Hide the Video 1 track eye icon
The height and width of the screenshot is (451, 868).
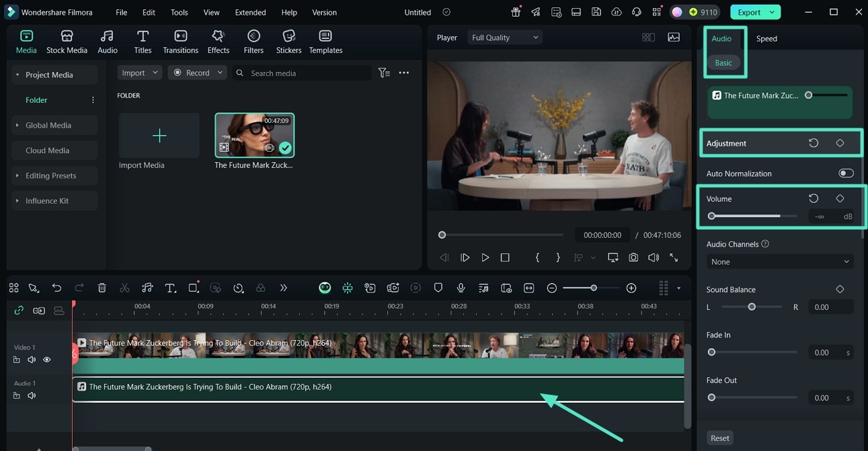click(x=47, y=359)
